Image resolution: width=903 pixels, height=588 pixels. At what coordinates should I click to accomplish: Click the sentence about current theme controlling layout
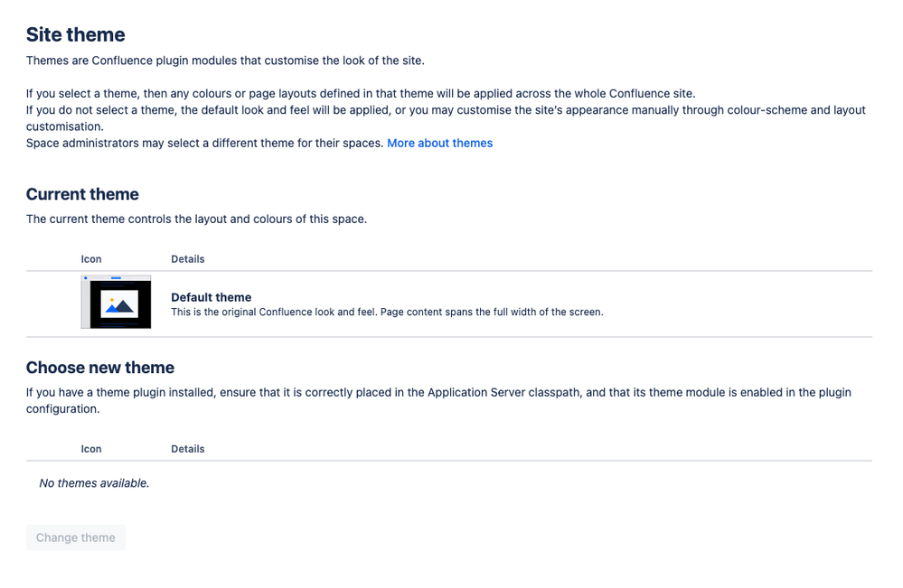196,219
